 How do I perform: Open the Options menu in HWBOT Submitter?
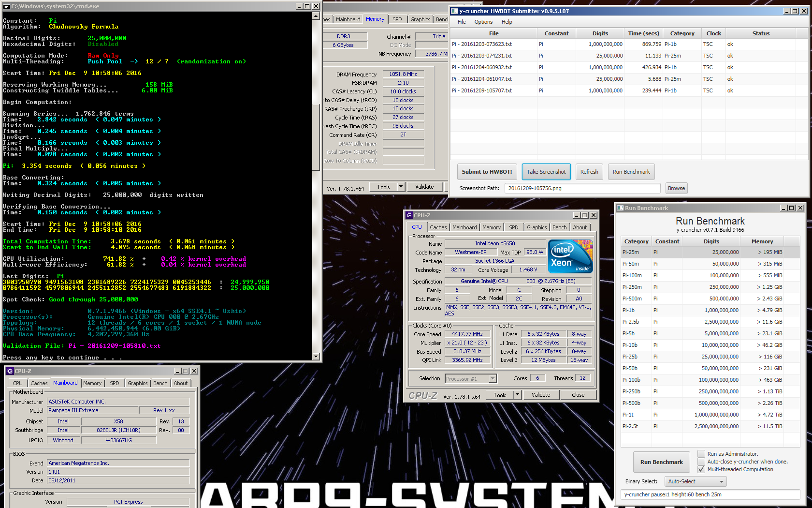[483, 22]
